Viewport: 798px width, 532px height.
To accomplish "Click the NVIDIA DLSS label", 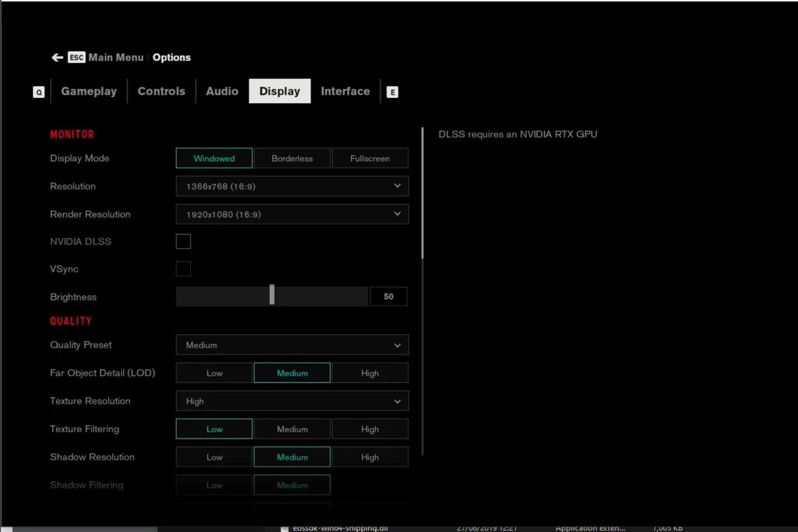I will [x=81, y=241].
